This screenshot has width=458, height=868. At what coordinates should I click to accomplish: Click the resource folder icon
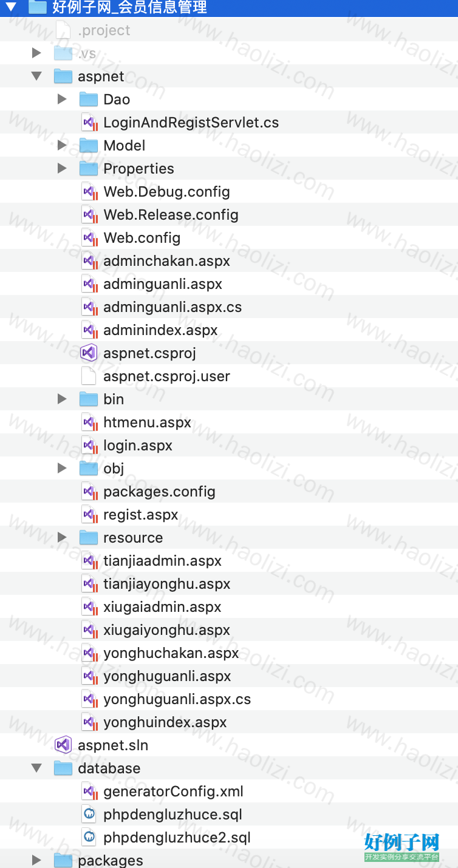pyautogui.click(x=89, y=537)
